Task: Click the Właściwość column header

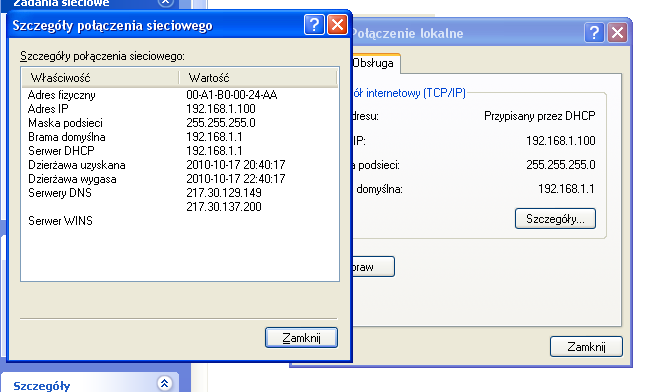Action: pos(100,78)
